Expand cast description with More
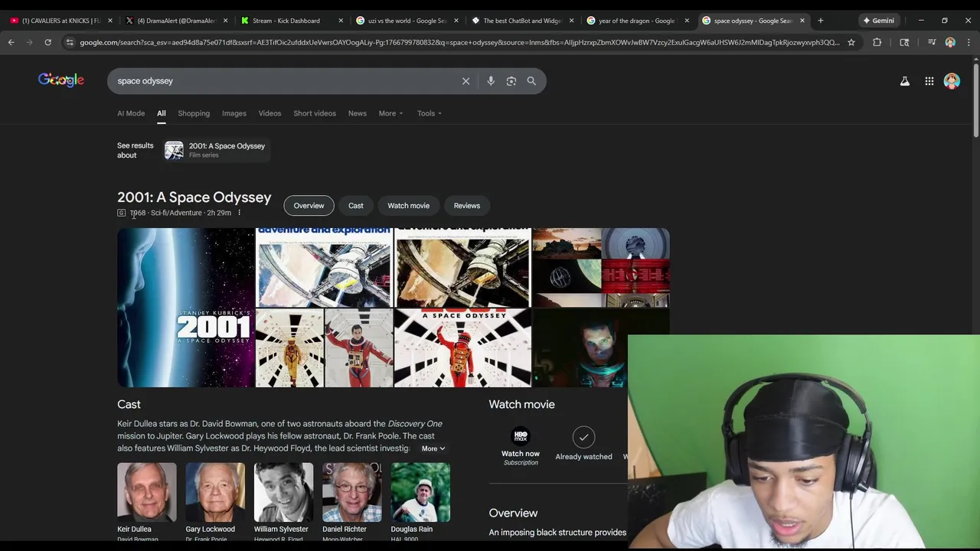 (433, 448)
